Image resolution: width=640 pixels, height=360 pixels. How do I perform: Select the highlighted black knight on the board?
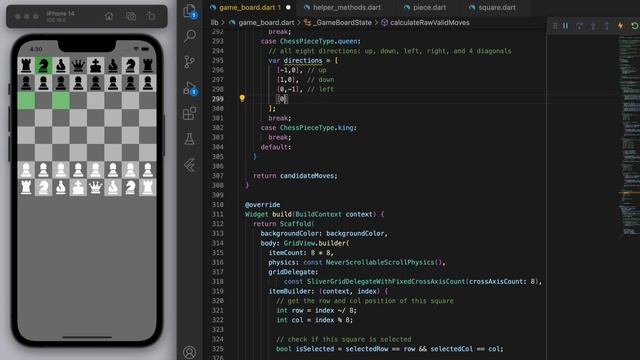pos(43,65)
